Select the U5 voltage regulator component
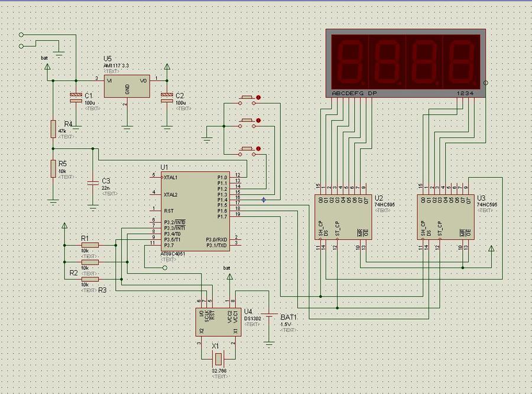The height and width of the screenshot is (394, 532). pyautogui.click(x=126, y=86)
